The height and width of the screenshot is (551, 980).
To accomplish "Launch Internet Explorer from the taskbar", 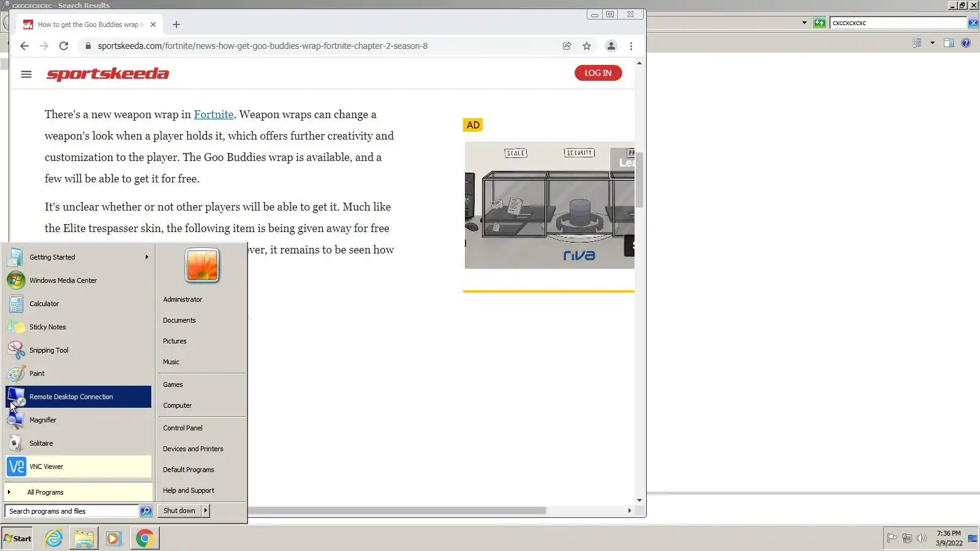I will coord(54,539).
